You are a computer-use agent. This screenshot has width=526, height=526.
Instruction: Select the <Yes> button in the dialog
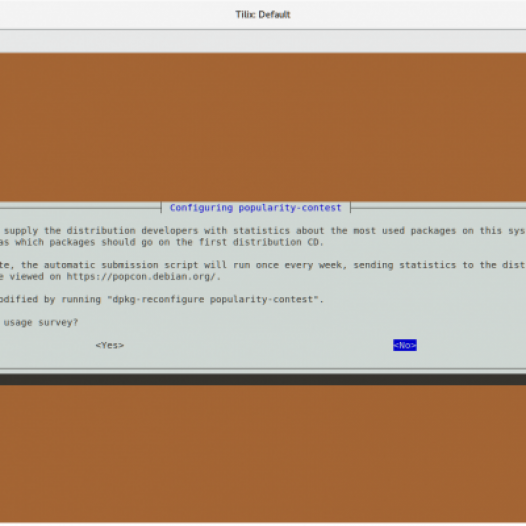(110, 345)
